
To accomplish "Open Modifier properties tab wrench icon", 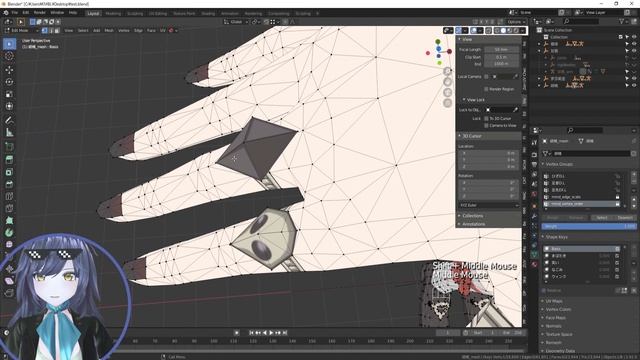I will [x=534, y=215].
